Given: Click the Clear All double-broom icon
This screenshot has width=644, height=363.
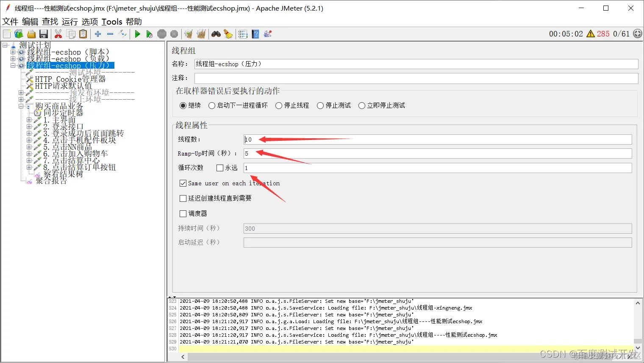Looking at the screenshot, I should coord(201,34).
